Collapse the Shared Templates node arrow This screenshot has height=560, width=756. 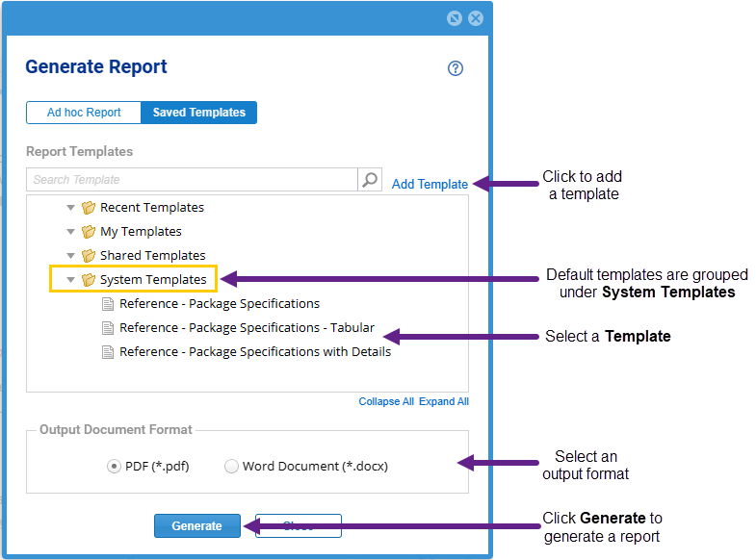[x=70, y=256]
